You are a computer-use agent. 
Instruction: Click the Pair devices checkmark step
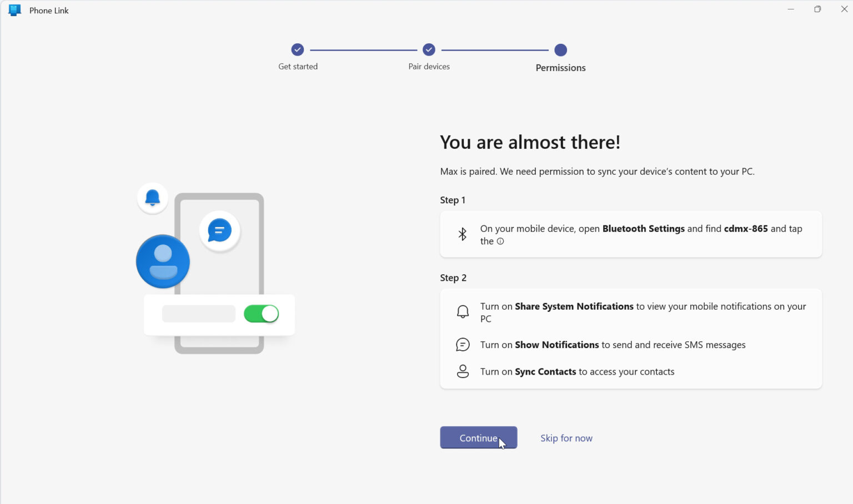[429, 50]
